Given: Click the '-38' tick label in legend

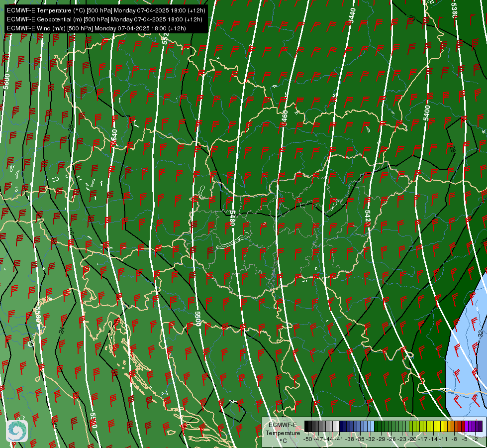Looking at the screenshot, I should (349, 440).
